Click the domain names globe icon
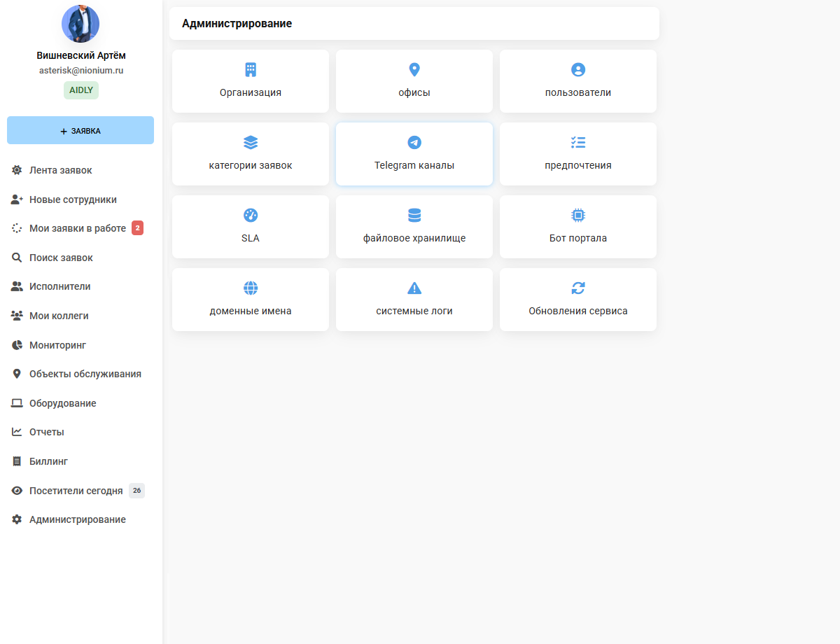 click(251, 288)
